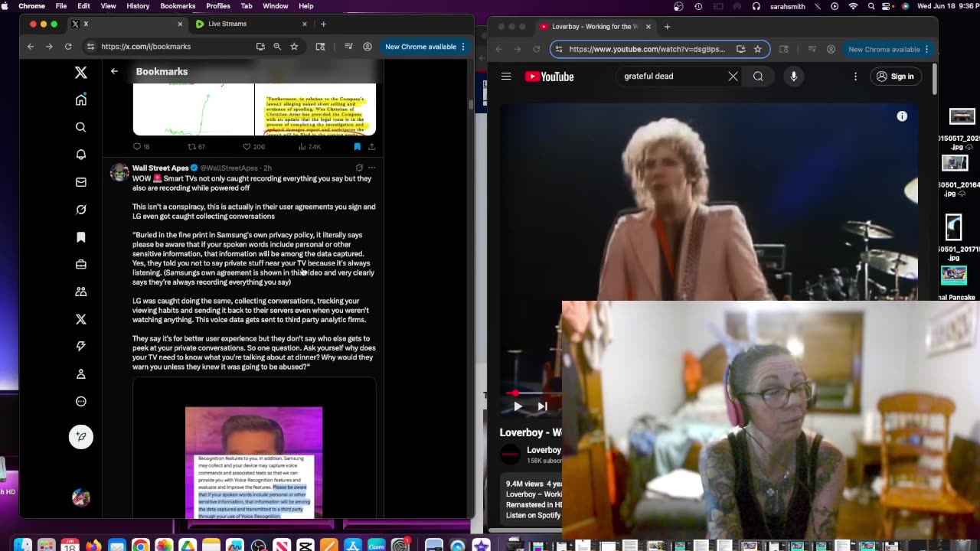Go to YouTube home logo
Image resolution: width=980 pixels, height=551 pixels.
(550, 77)
